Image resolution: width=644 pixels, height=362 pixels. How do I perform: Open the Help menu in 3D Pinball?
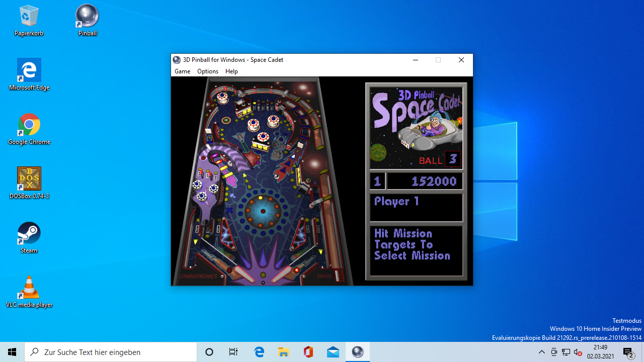point(231,71)
